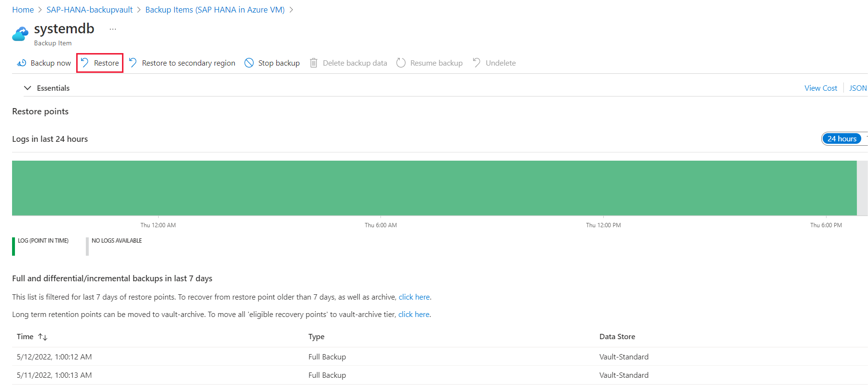The width and height of the screenshot is (868, 385).
Task: Open the ellipsis menu next to systemdb
Action: (x=112, y=29)
